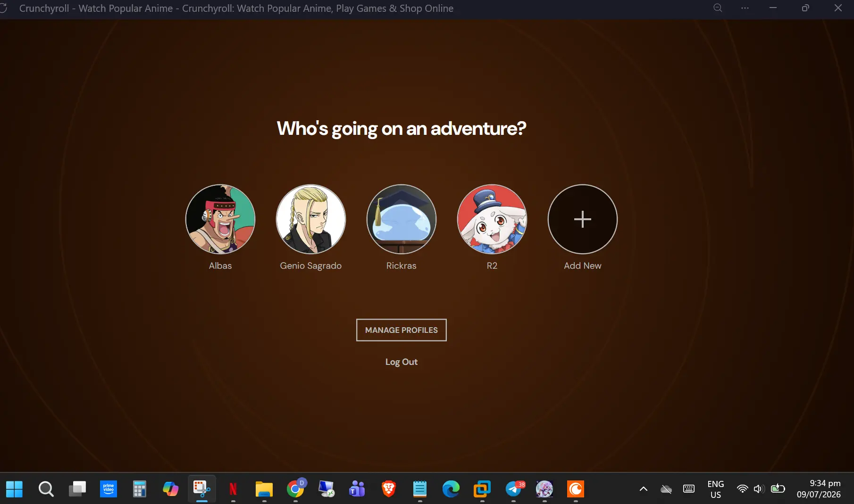Viewport: 854px width, 504px height.
Task: Click the Genio Sagrado name label
Action: (311, 266)
